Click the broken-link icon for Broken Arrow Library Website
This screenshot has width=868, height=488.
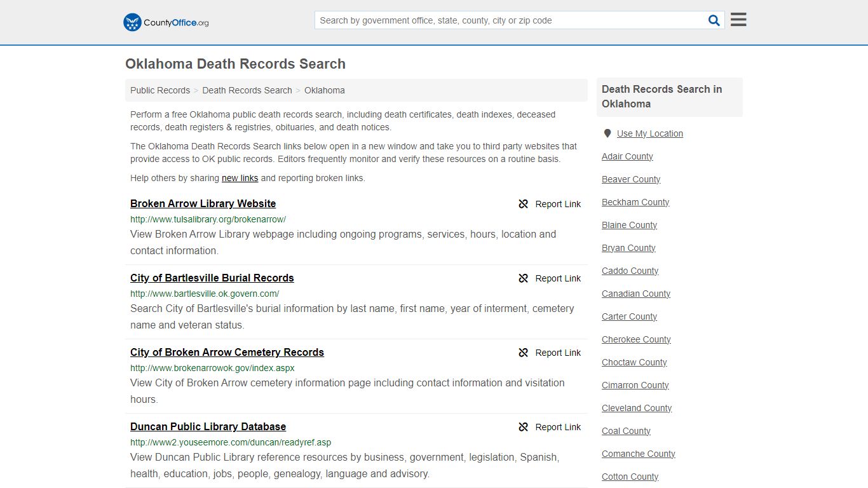tap(524, 204)
